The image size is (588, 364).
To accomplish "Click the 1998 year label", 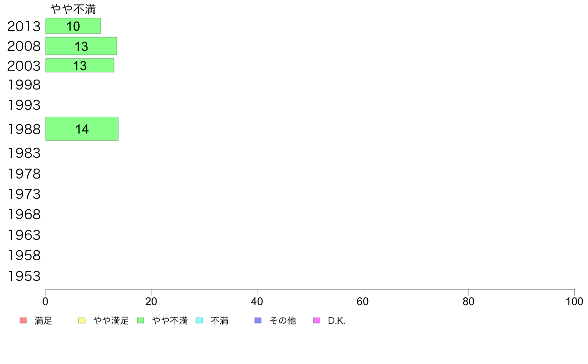I will tap(24, 85).
